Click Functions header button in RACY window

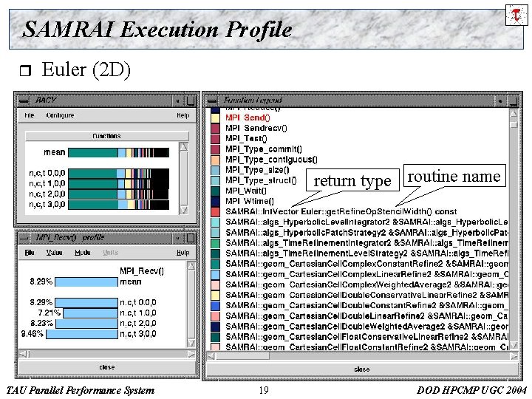click(107, 136)
